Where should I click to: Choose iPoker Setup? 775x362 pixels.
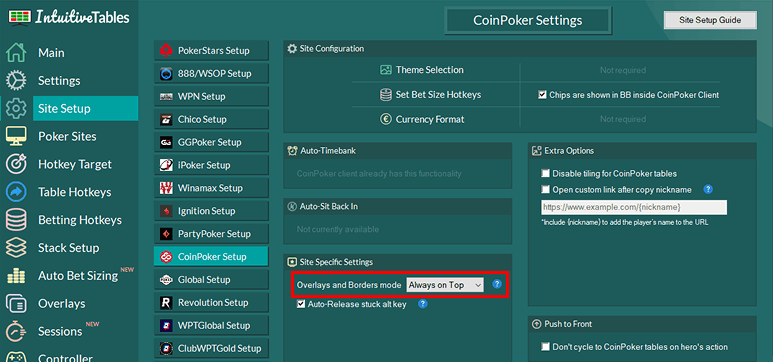click(x=211, y=165)
